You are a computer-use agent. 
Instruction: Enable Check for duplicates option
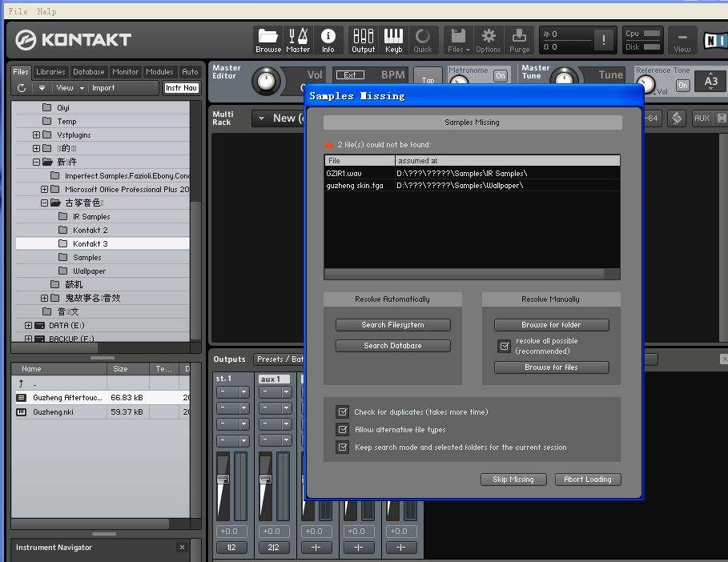343,411
